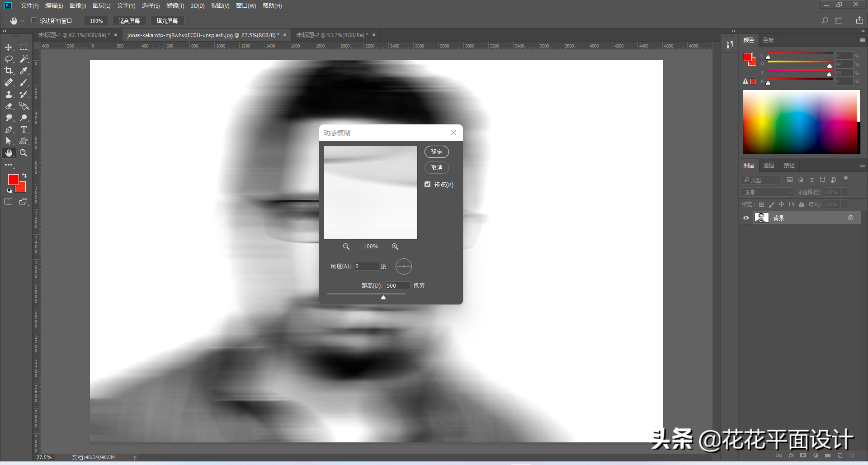Select the Path Selection arrow tool
The width and height of the screenshot is (868, 465).
9,141
